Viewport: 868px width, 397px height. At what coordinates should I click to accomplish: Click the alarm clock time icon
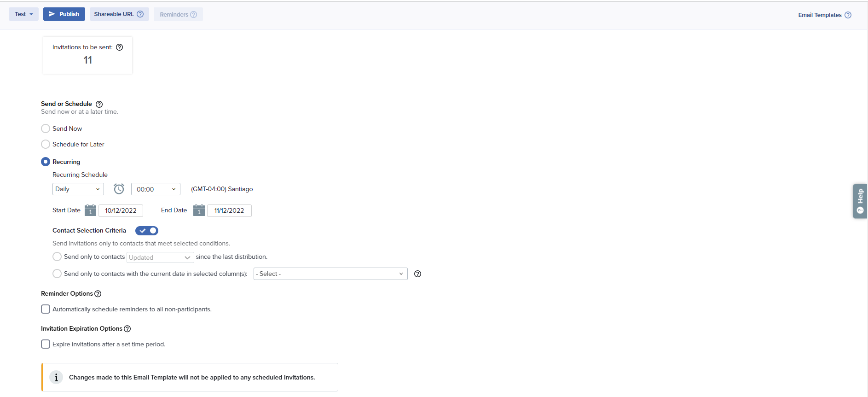[x=119, y=189]
